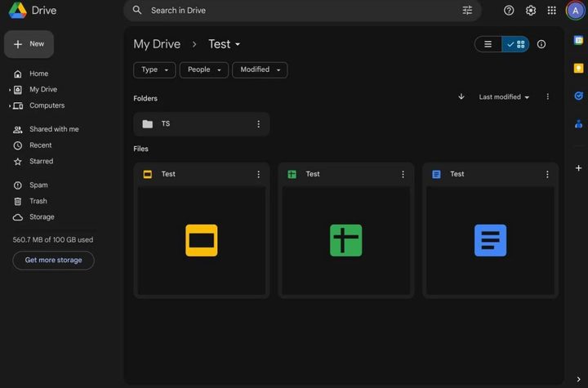View details info icon
588x388 pixels.
point(541,44)
